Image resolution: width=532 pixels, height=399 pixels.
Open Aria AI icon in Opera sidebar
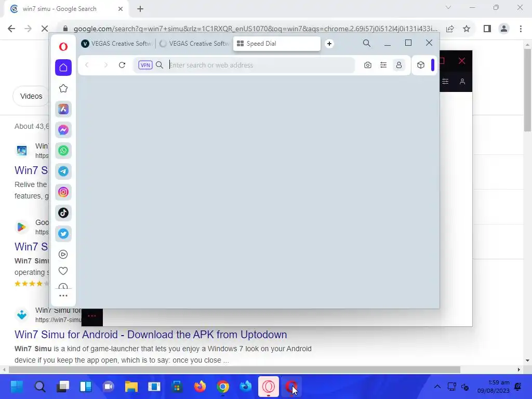click(x=63, y=109)
